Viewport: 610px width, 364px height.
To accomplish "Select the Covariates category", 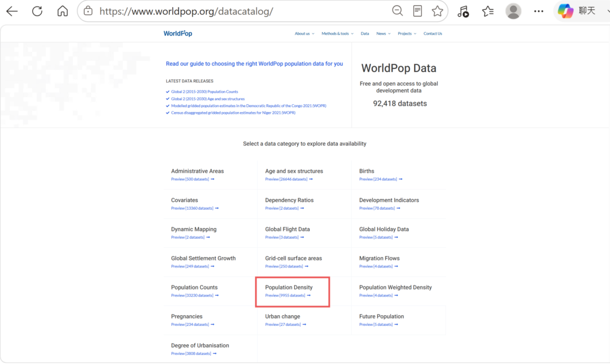I will [185, 200].
